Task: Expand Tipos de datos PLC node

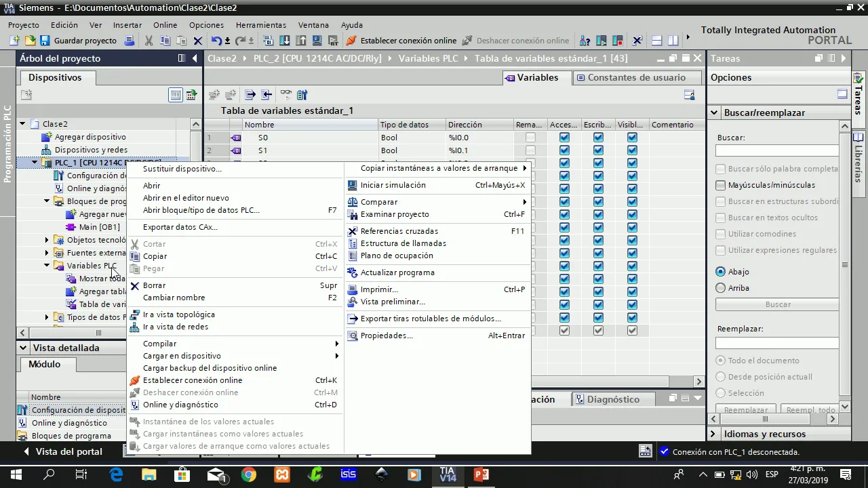Action: (x=47, y=317)
